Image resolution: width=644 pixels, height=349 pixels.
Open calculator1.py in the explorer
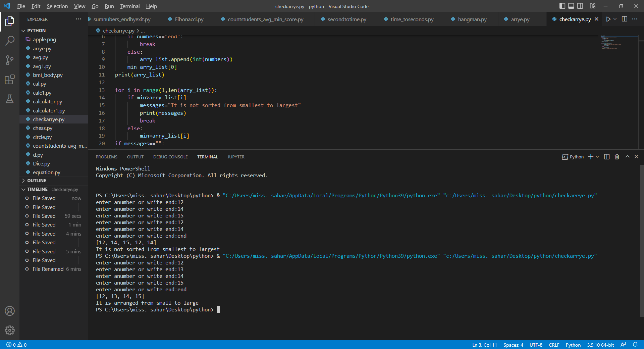(54, 110)
